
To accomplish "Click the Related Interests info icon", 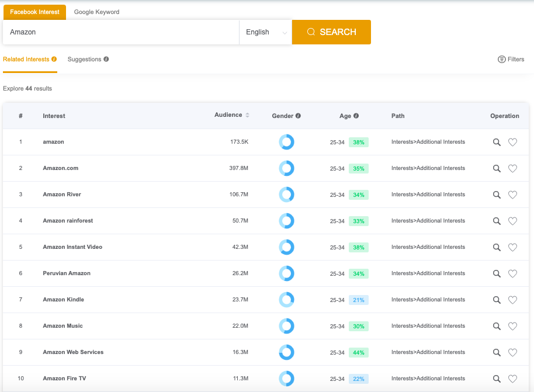I will pyautogui.click(x=54, y=59).
